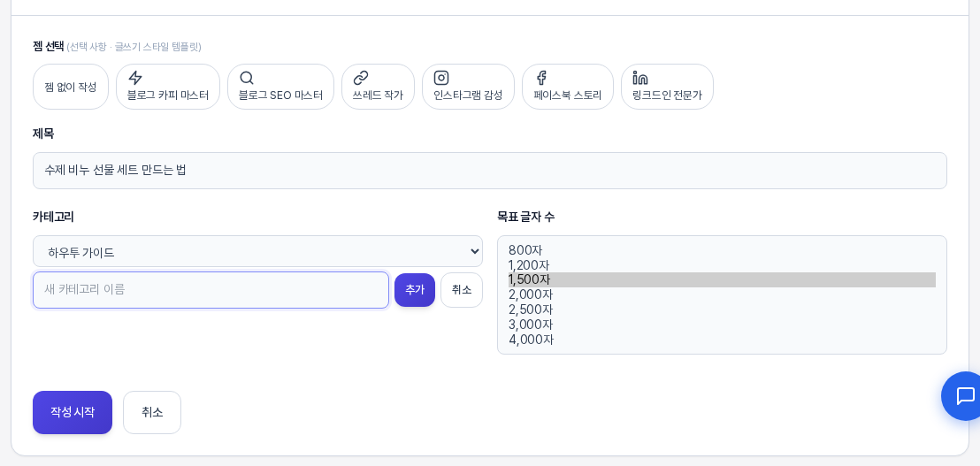Select the 링크드인 전문가 template
This screenshot has width=980, height=466.
pyautogui.click(x=667, y=87)
